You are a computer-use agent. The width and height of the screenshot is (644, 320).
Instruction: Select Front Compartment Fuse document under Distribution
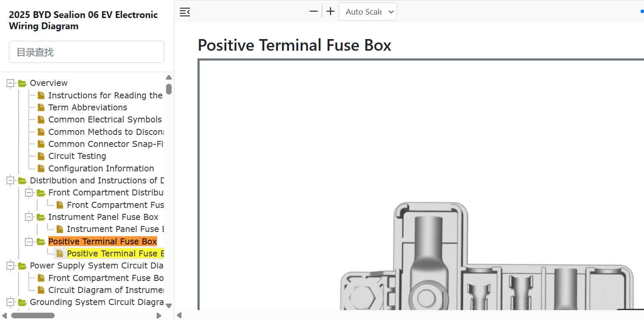pyautogui.click(x=115, y=205)
